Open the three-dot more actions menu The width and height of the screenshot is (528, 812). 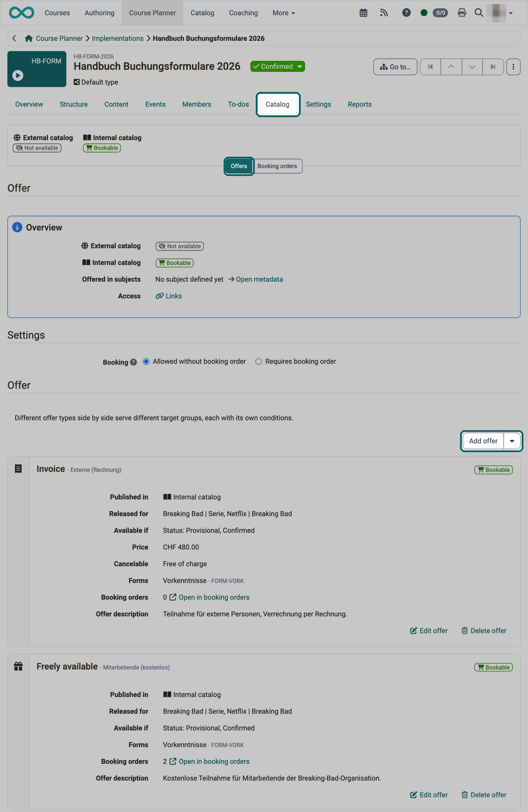point(513,67)
